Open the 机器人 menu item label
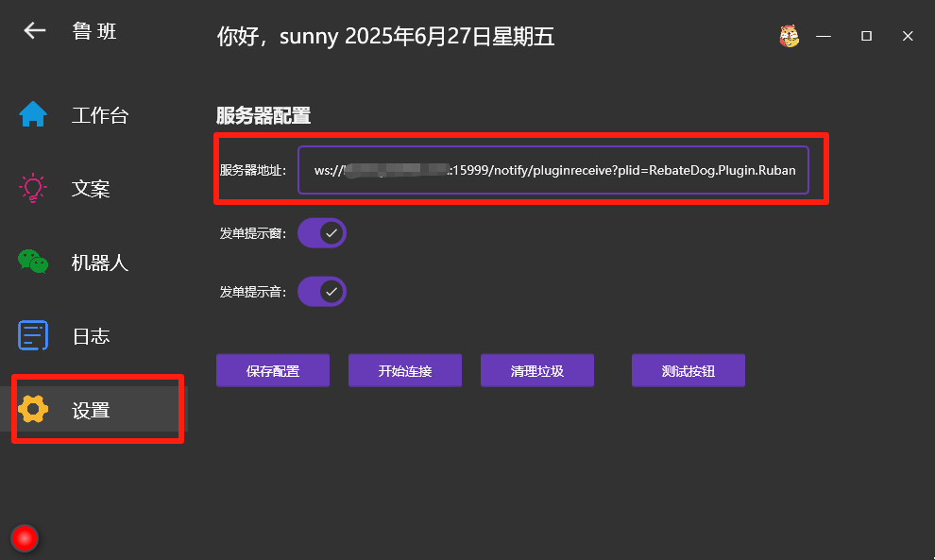Image resolution: width=935 pixels, height=560 pixels. (100, 263)
